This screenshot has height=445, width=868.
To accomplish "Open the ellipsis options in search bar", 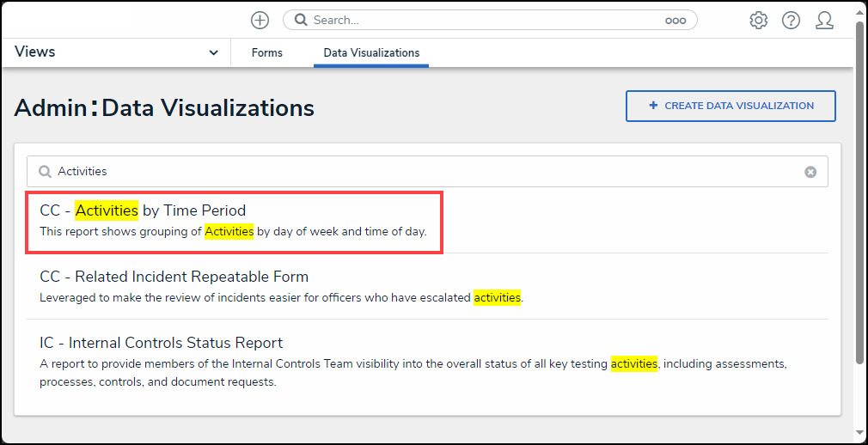I will pyautogui.click(x=675, y=21).
